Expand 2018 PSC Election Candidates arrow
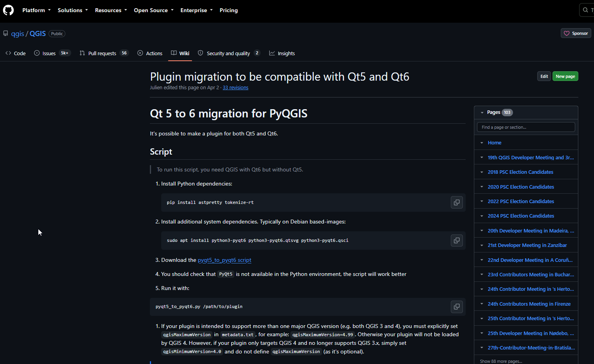Screen dimensions: 594x364 (x=482, y=172)
